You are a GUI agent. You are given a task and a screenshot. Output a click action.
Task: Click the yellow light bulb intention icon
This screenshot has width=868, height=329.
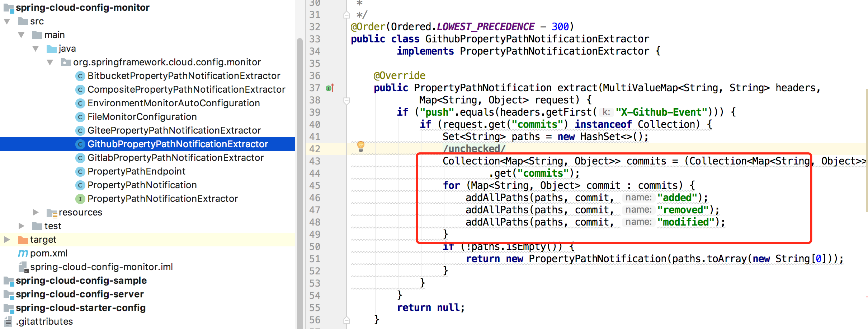[x=361, y=146]
